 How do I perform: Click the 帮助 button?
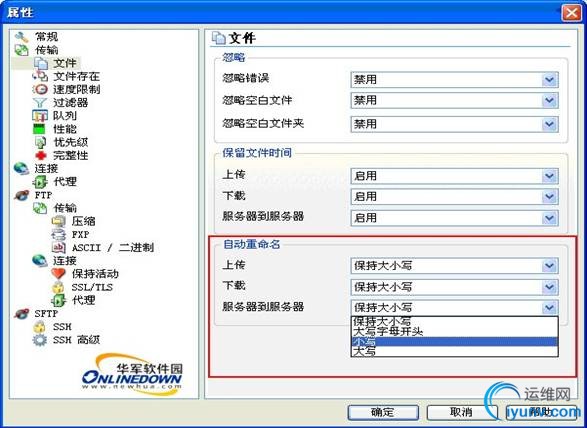click(x=541, y=413)
